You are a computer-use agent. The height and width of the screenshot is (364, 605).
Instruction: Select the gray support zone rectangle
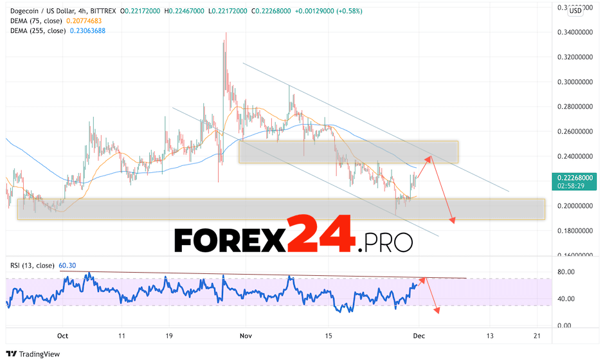(x=281, y=209)
